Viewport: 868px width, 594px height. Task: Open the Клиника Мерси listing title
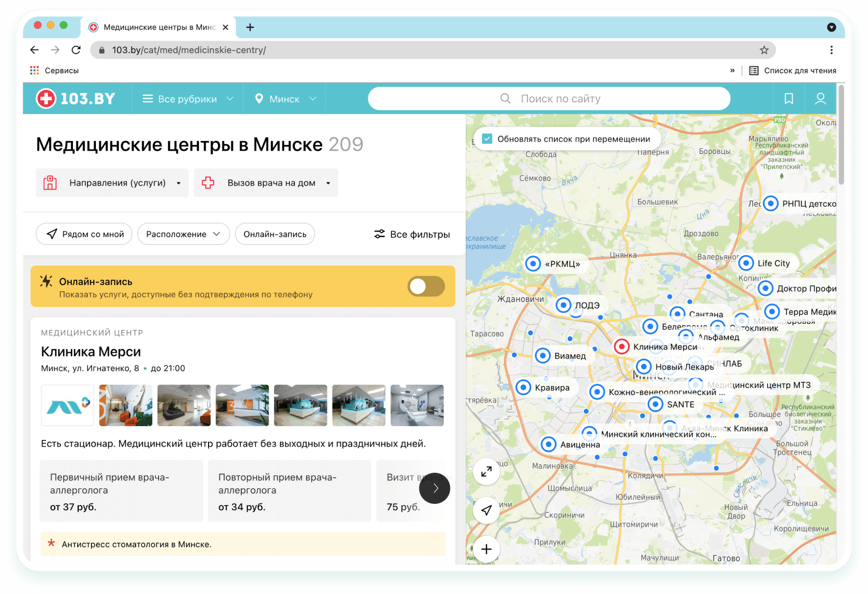91,352
